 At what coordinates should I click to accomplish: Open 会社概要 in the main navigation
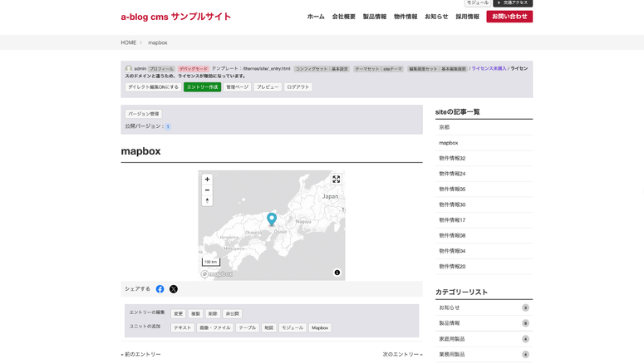tap(344, 17)
